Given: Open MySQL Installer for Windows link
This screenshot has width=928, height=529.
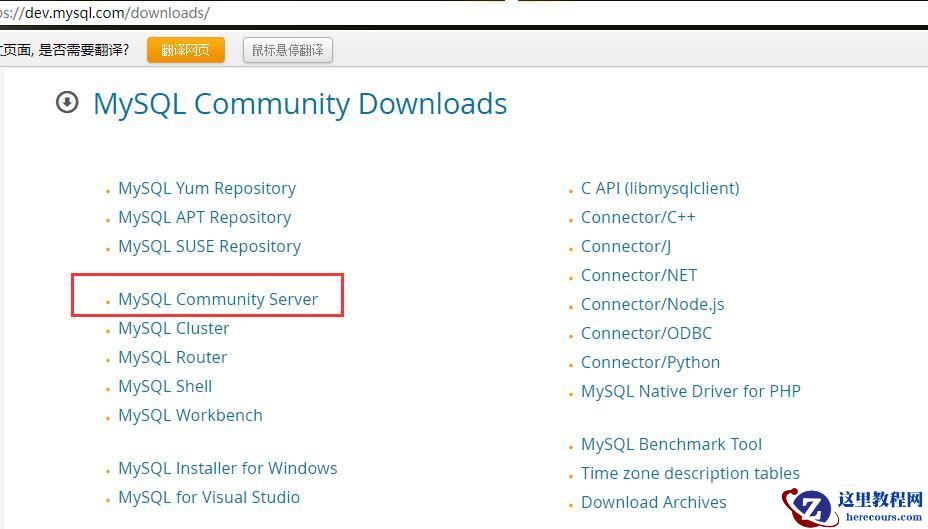Looking at the screenshot, I should 228,468.
